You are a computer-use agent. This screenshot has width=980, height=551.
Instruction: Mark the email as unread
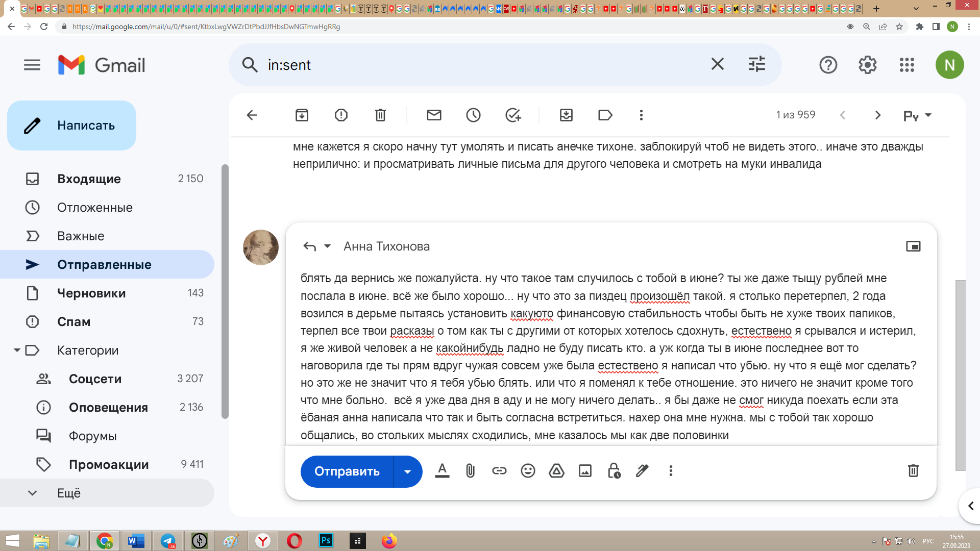click(x=434, y=115)
